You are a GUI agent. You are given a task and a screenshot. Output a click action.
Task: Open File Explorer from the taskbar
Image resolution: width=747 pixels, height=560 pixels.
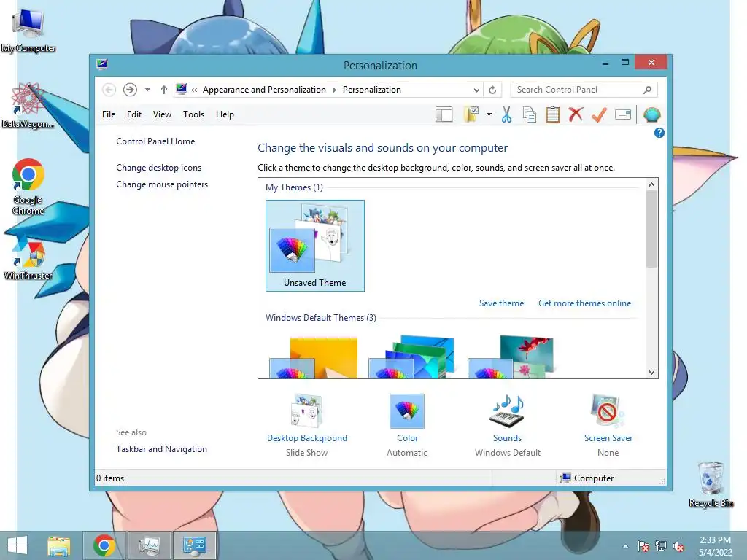58,545
